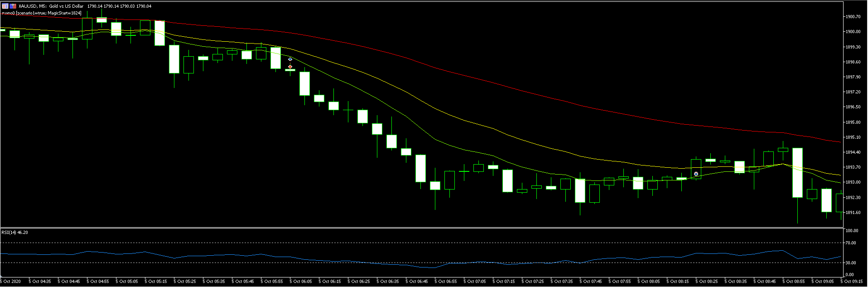Click the red sell arrow near 06:05 candle
868x287 pixels.
click(x=290, y=67)
